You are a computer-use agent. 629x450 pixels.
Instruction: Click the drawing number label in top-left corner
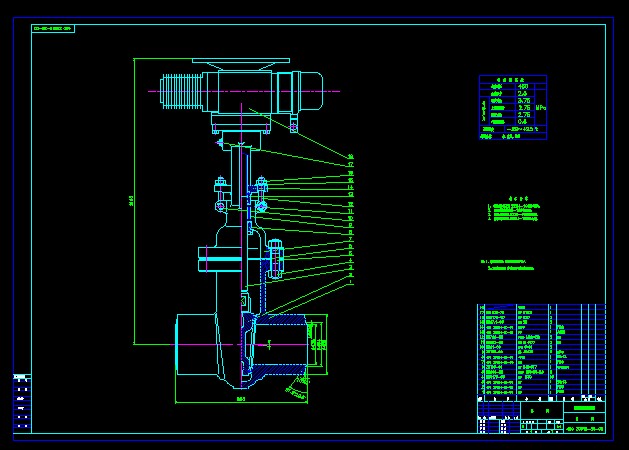(53, 29)
